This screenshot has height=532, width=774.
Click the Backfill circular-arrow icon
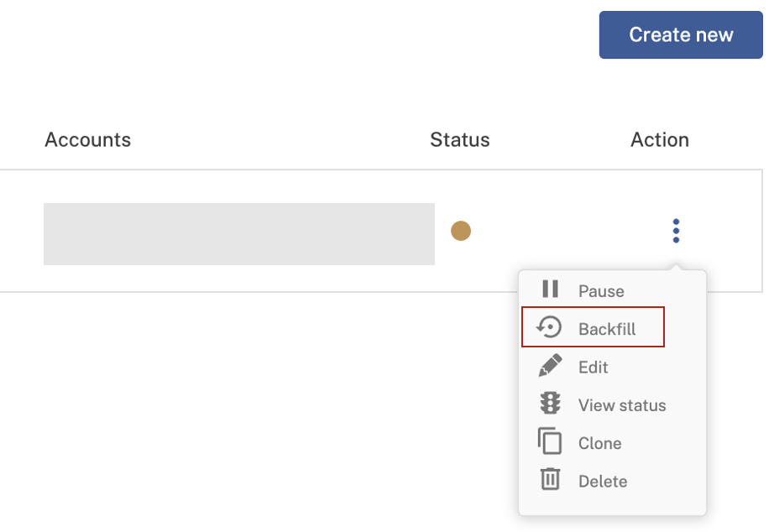[551, 327]
